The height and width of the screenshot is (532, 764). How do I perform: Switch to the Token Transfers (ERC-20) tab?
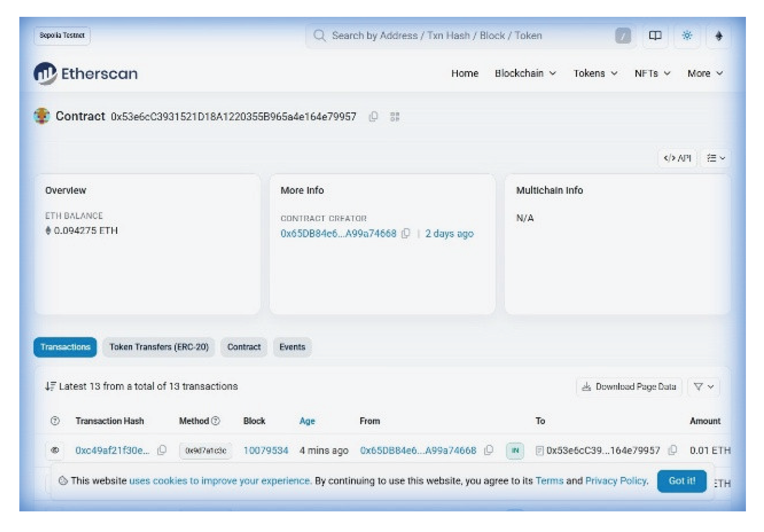tap(159, 347)
